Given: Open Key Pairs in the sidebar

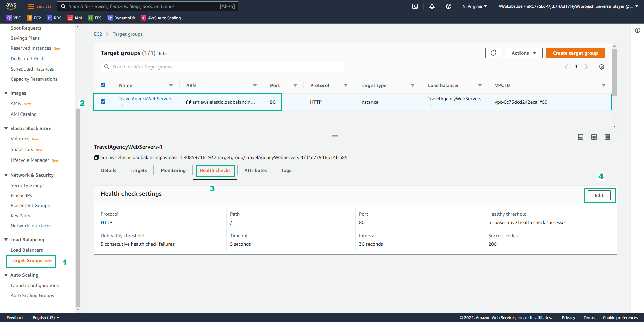Looking at the screenshot, I should click(20, 216).
